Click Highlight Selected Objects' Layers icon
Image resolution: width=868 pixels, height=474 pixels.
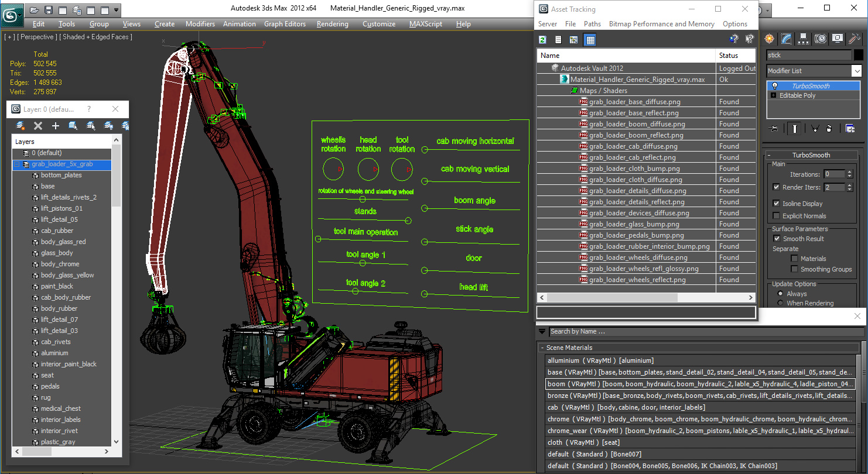point(91,126)
